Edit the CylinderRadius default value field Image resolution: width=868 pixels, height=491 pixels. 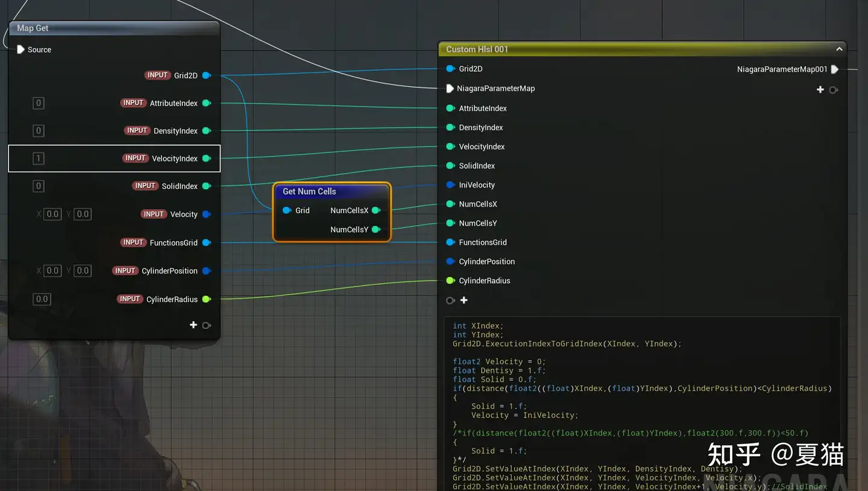pos(42,299)
